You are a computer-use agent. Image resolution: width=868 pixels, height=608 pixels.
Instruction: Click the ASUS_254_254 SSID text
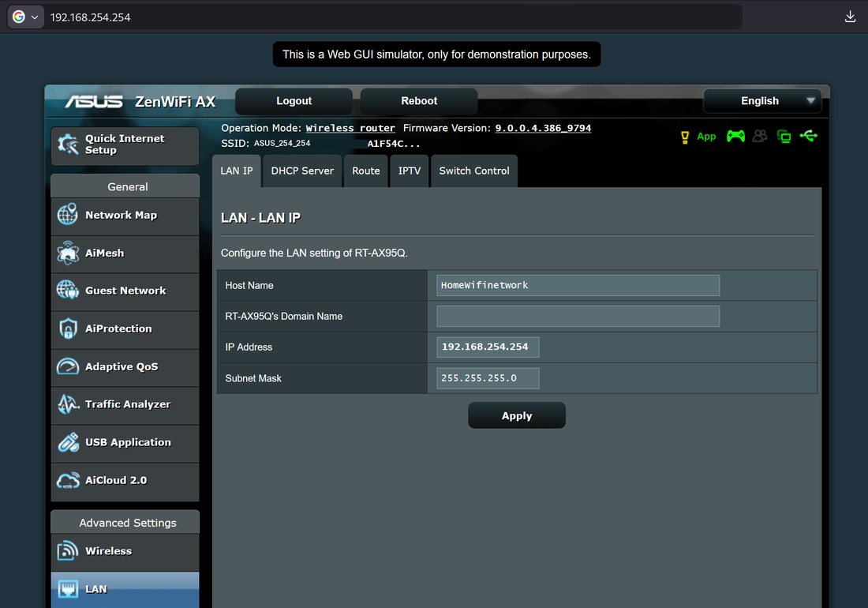tap(282, 144)
